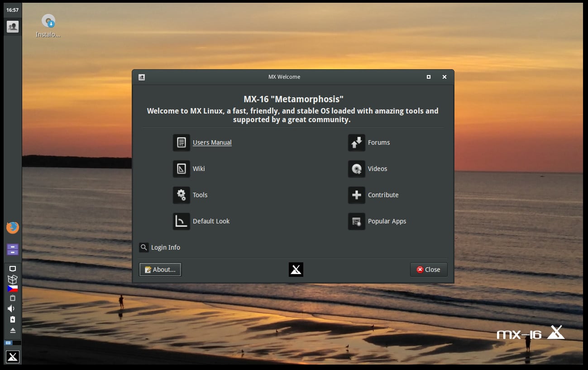
Task: Click the Czech flag keyboard layout icon
Action: click(x=13, y=289)
